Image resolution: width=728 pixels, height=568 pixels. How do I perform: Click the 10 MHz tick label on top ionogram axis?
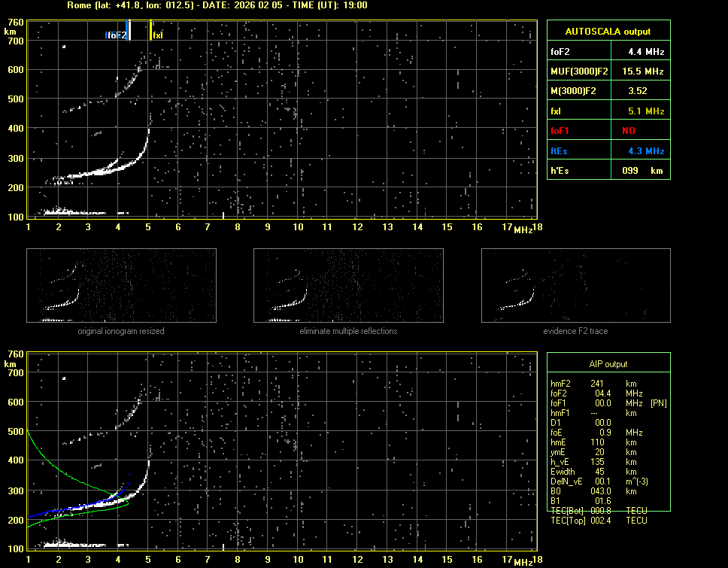pos(298,227)
